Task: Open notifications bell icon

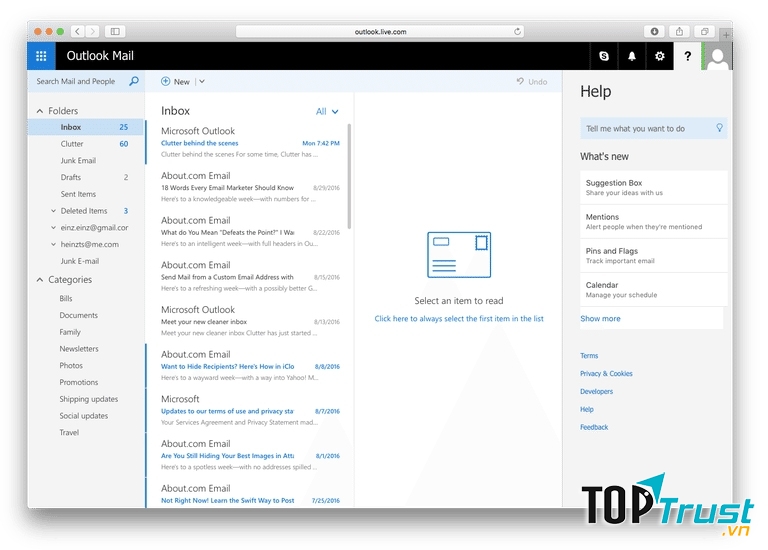Action: pos(632,56)
